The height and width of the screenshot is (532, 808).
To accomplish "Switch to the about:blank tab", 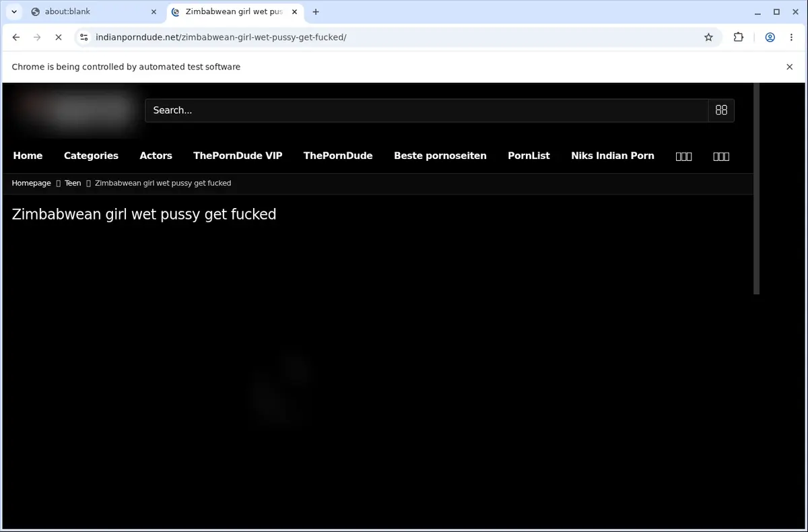I will [x=93, y=11].
